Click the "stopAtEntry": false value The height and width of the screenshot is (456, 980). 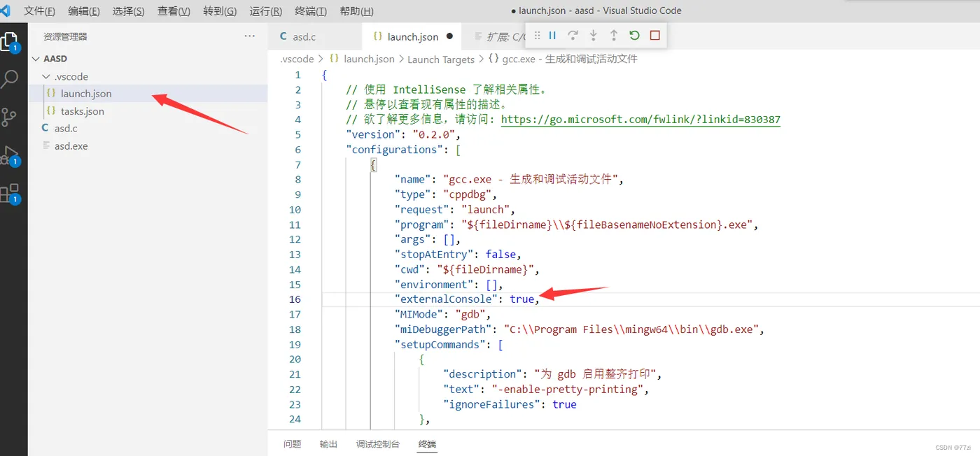tap(501, 255)
